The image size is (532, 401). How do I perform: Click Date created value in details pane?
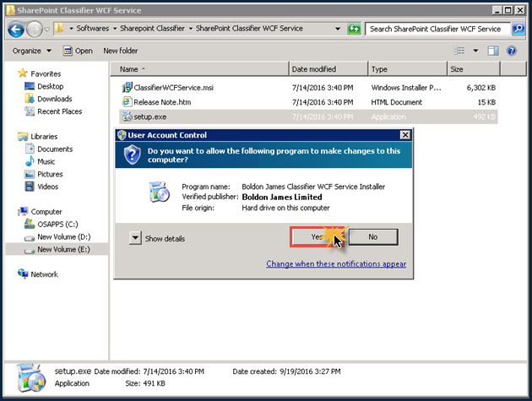pos(310,371)
